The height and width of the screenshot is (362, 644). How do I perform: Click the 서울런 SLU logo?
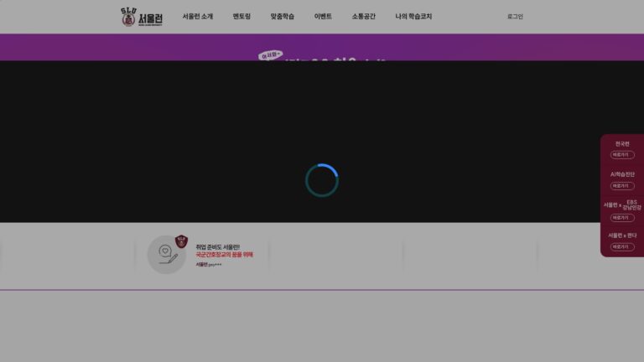pyautogui.click(x=142, y=17)
